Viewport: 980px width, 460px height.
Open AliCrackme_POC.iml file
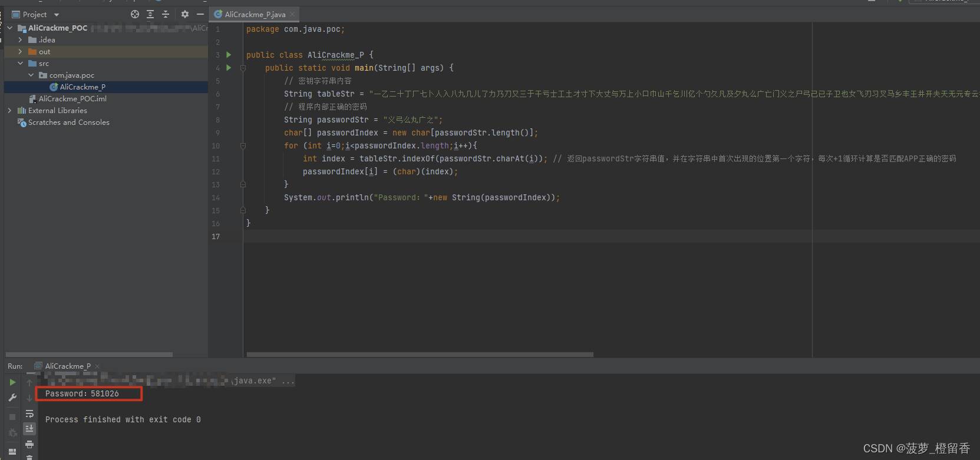(72, 99)
